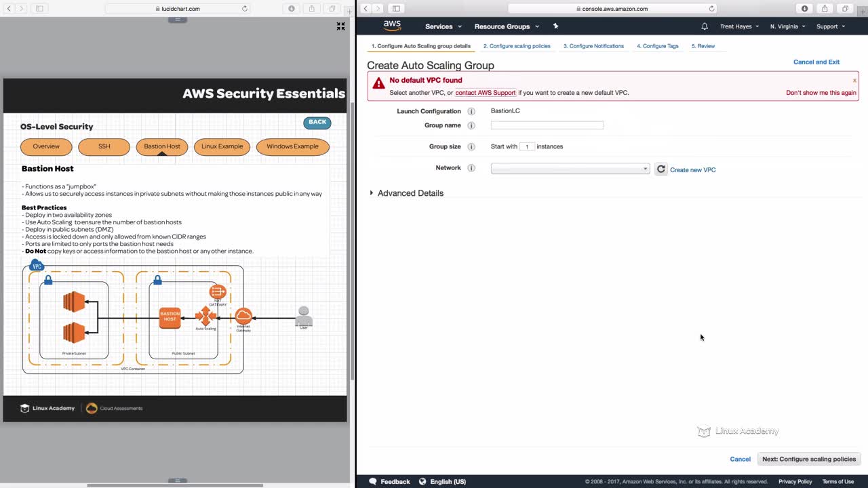This screenshot has height=488, width=868.
Task: Open the notifications bell icon
Action: [705, 26]
